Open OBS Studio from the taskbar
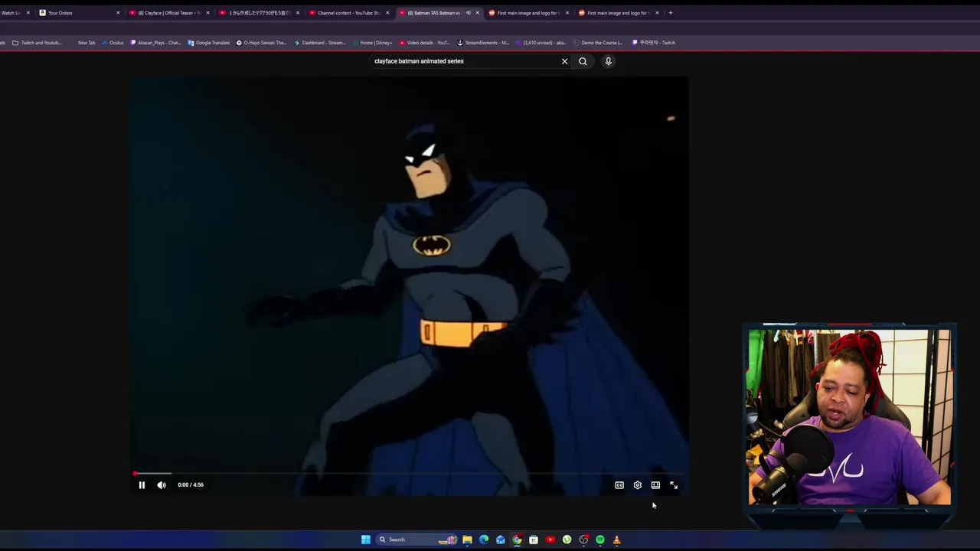This screenshot has height=551, width=980. click(583, 540)
